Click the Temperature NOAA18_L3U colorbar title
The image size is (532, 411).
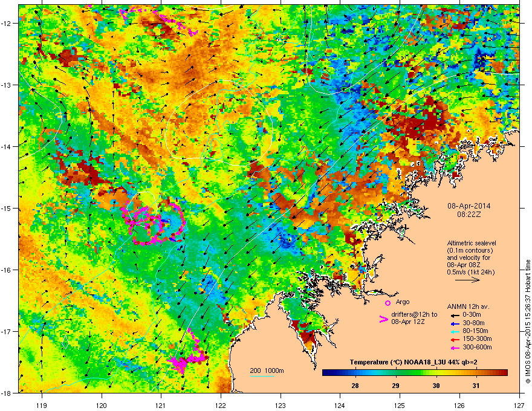coord(414,362)
